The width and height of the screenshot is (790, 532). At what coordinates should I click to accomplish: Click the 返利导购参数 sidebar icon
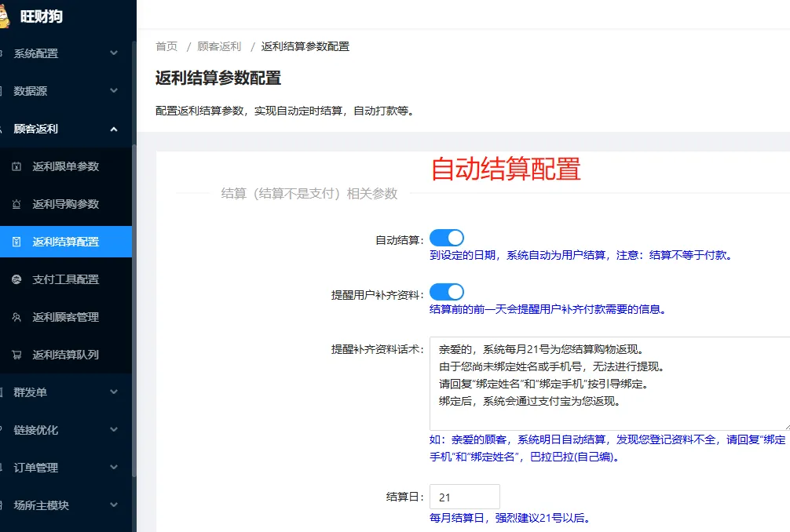tap(17, 204)
